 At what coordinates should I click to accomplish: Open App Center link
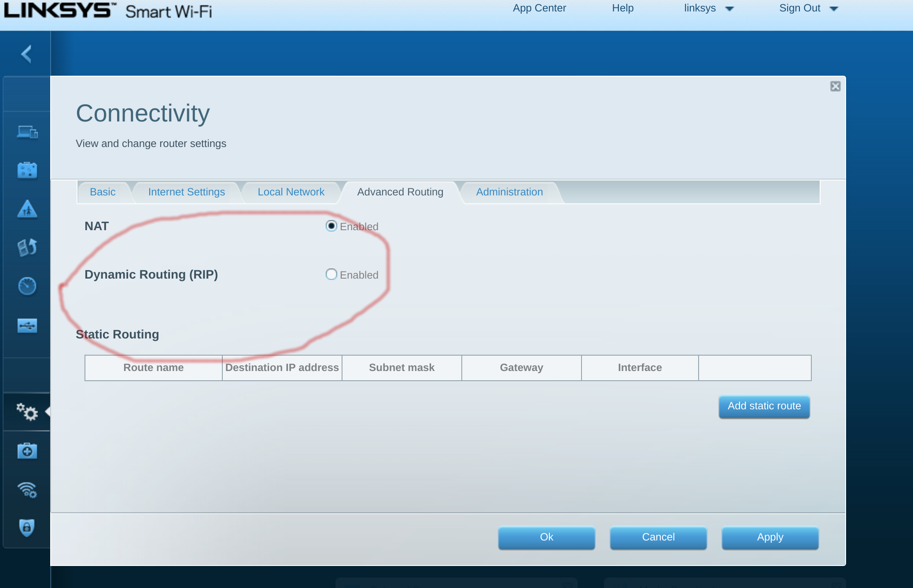pos(539,8)
